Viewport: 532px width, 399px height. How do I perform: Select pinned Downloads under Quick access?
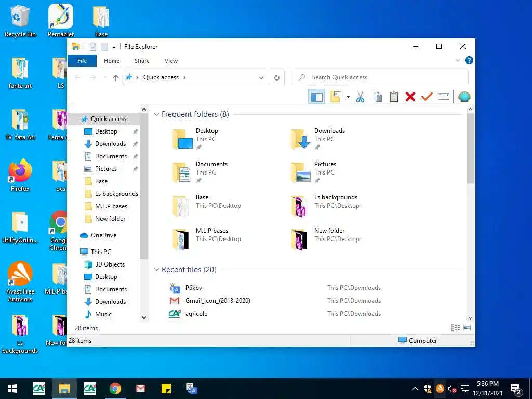[x=110, y=144]
